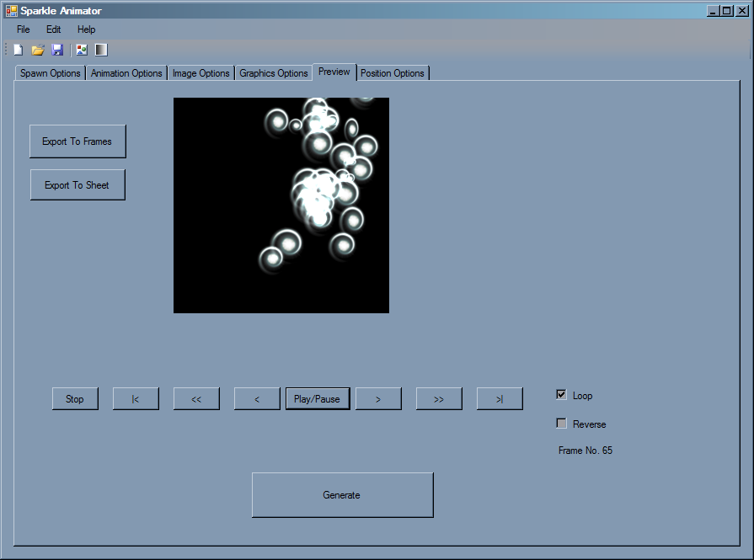Open an existing project from the toolbar
The width and height of the screenshot is (754, 560).
(x=37, y=49)
